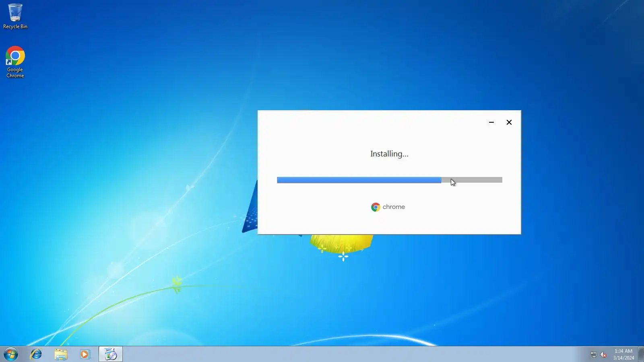The image size is (644, 362).
Task: Click the blue installation progress bar
Action: 390,180
